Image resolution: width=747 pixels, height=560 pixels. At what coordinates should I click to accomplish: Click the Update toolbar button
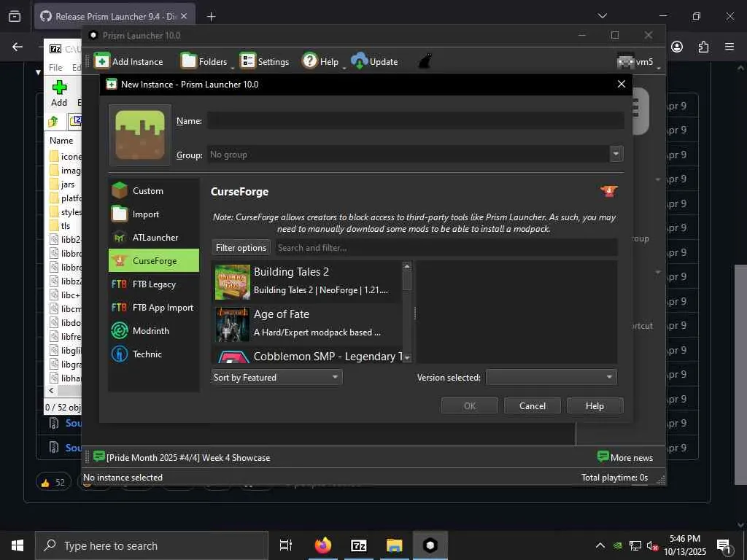click(x=374, y=61)
